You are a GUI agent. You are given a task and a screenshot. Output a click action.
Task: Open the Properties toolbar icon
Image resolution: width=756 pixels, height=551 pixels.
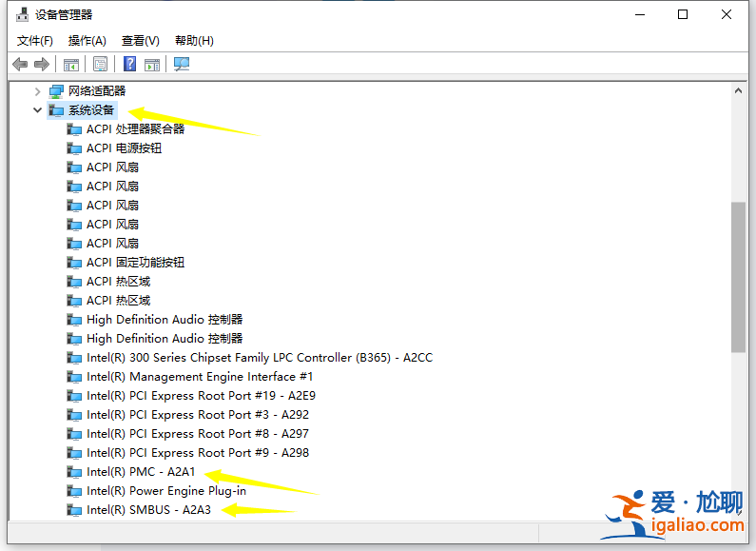pyautogui.click(x=100, y=64)
